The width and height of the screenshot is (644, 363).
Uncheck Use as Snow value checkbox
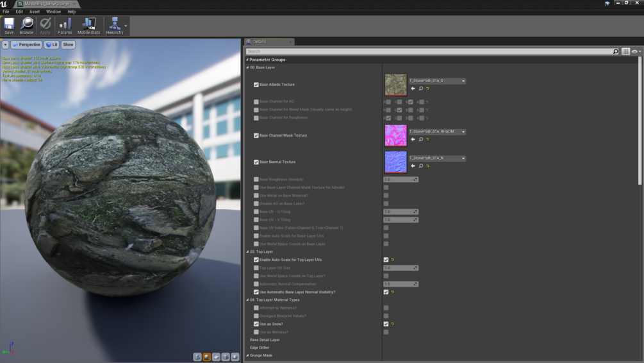pos(386,324)
